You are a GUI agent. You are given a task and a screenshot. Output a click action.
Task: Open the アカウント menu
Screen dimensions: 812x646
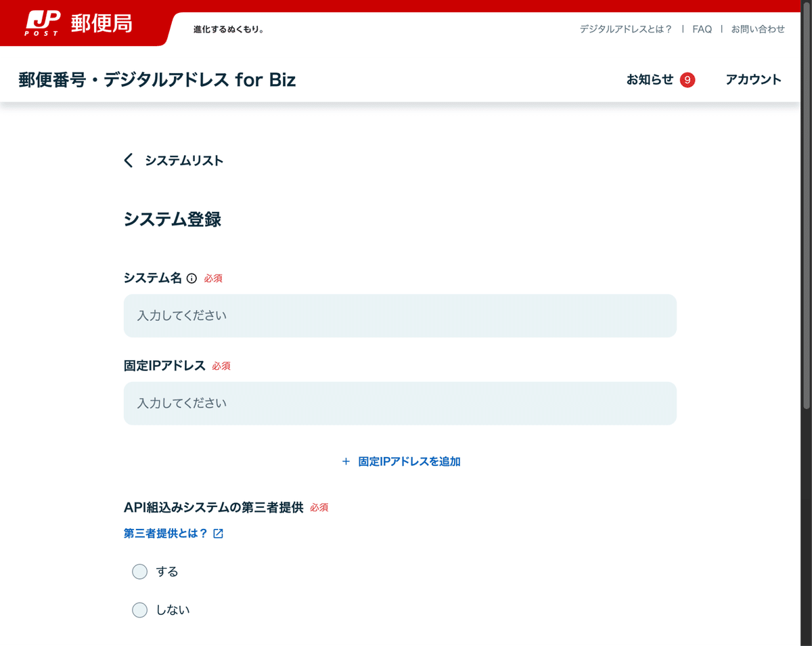click(x=752, y=80)
